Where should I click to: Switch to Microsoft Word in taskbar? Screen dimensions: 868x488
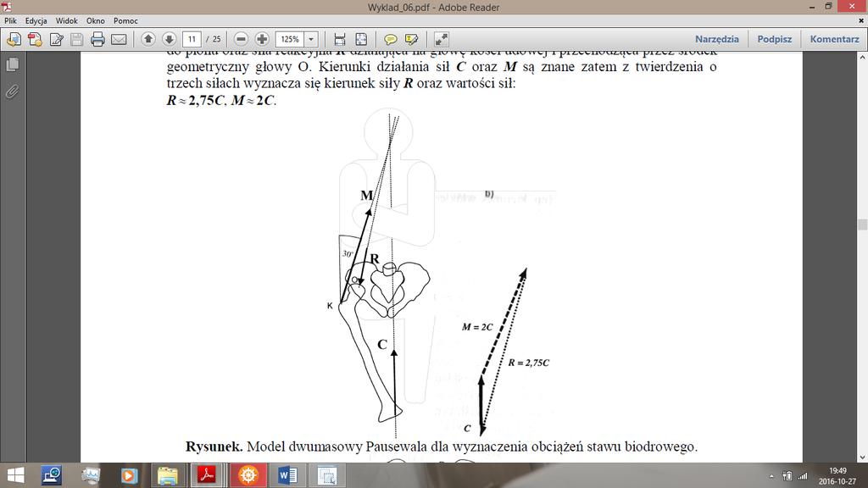tap(288, 476)
